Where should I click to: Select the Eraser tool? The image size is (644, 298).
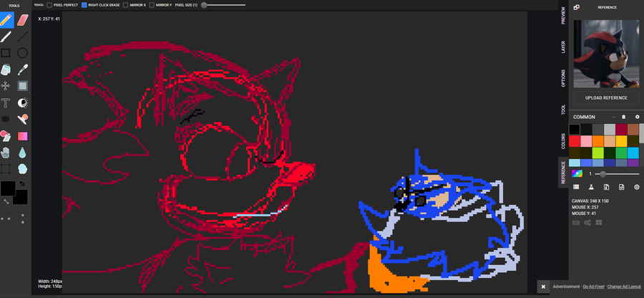coord(23,20)
